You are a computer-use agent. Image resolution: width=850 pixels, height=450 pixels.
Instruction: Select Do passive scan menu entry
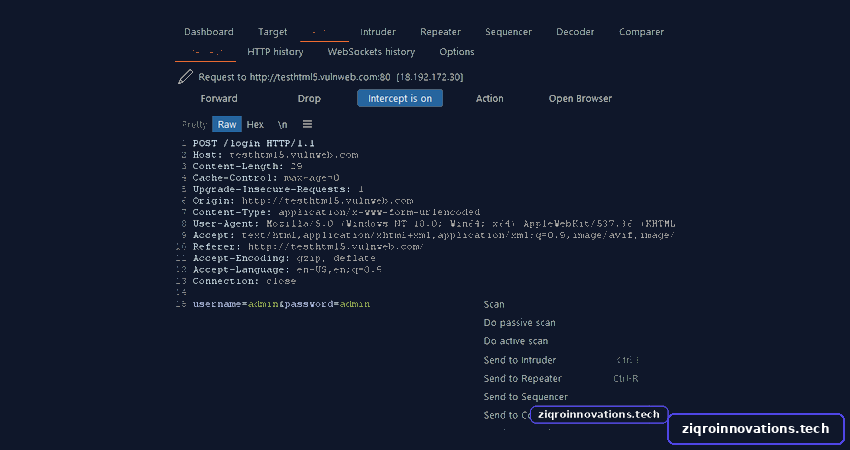tap(519, 323)
